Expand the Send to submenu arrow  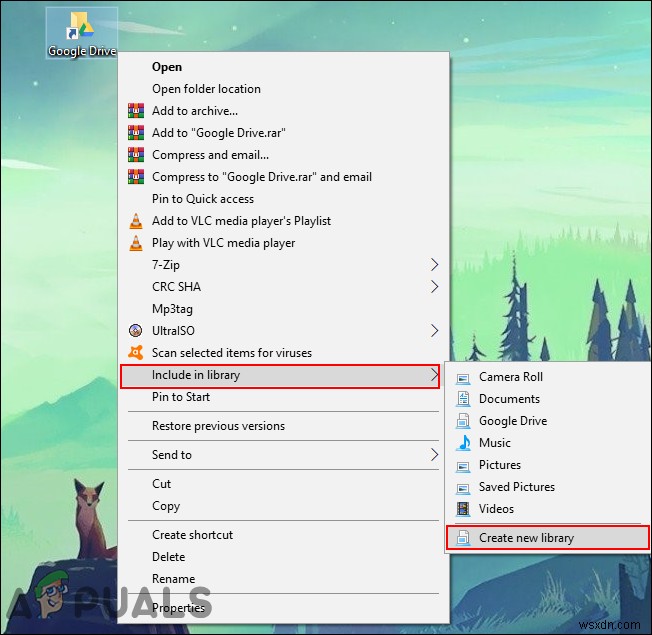click(x=434, y=455)
